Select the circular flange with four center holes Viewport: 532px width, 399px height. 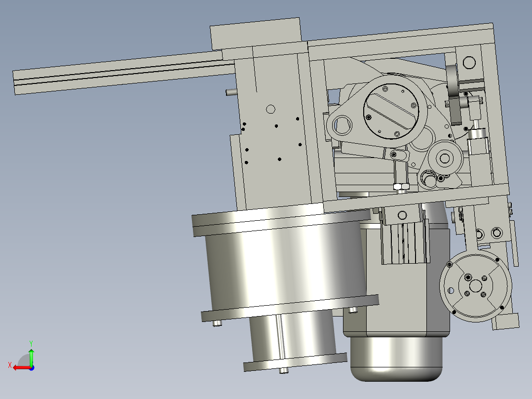[475, 286]
